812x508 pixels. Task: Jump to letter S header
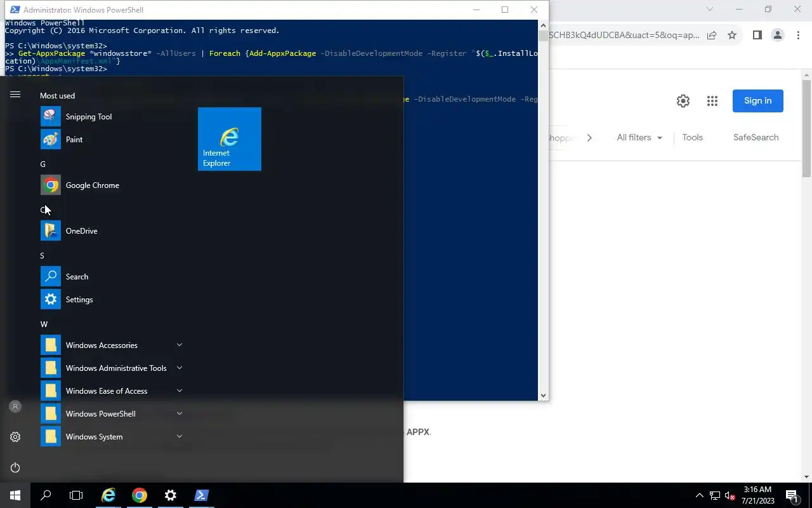pos(42,255)
